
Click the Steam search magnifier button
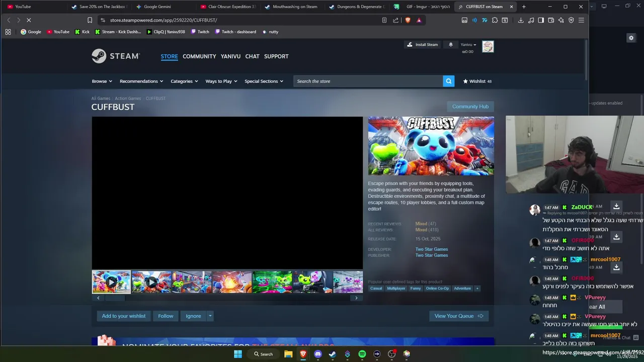448,81
